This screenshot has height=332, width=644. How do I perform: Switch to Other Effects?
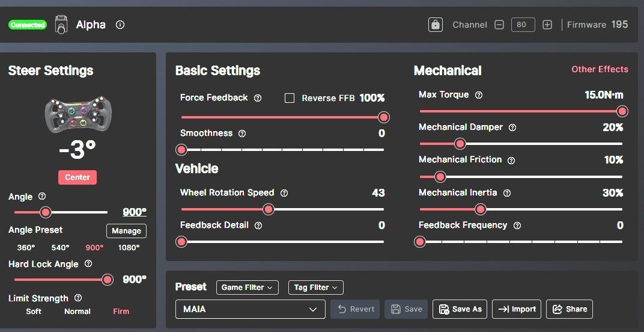[x=600, y=69]
